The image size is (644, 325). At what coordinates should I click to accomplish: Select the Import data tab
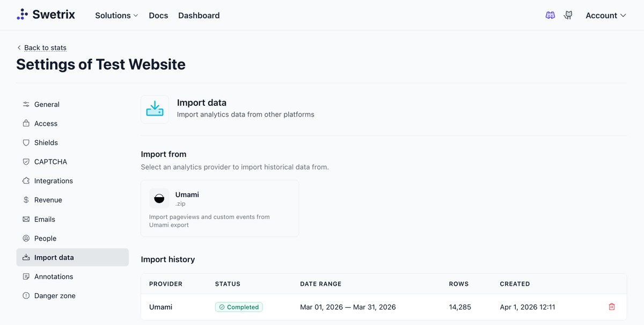point(72,257)
